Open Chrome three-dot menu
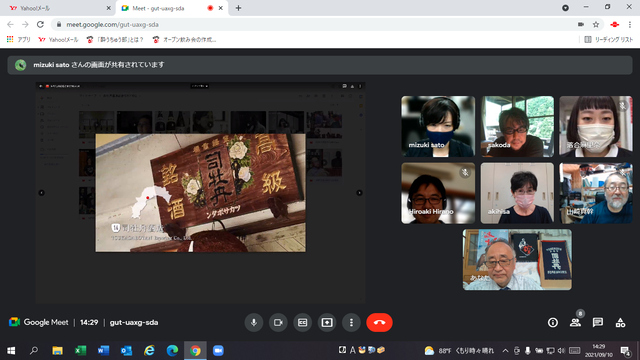640x360 pixels. click(630, 24)
